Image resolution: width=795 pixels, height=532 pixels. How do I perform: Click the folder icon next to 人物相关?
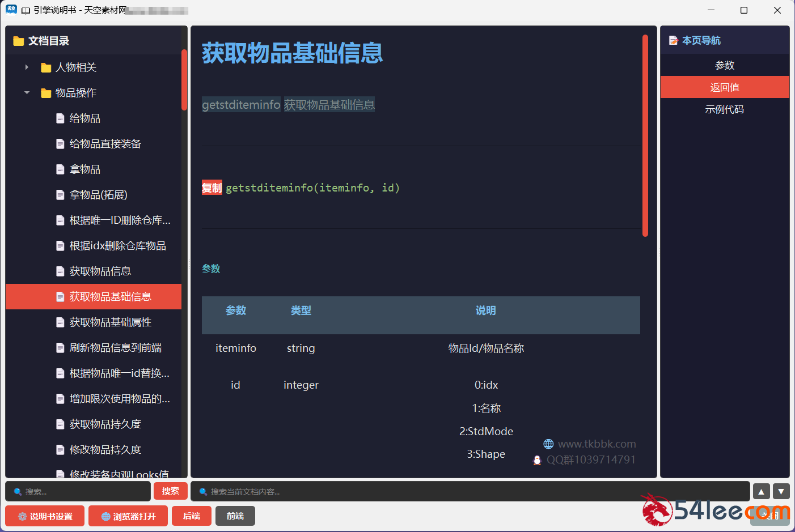(x=46, y=68)
